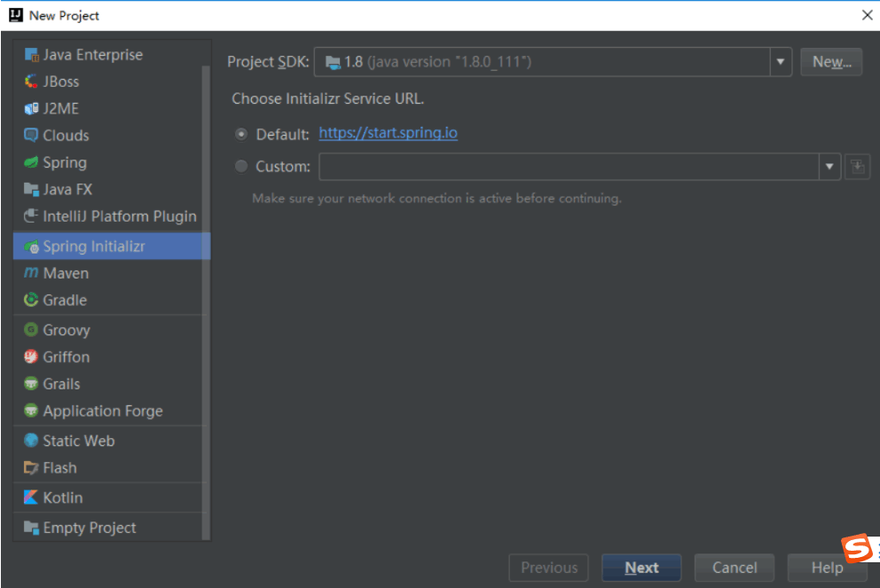
Task: Click the SDK folder icon in Project SDK box
Action: [333, 62]
